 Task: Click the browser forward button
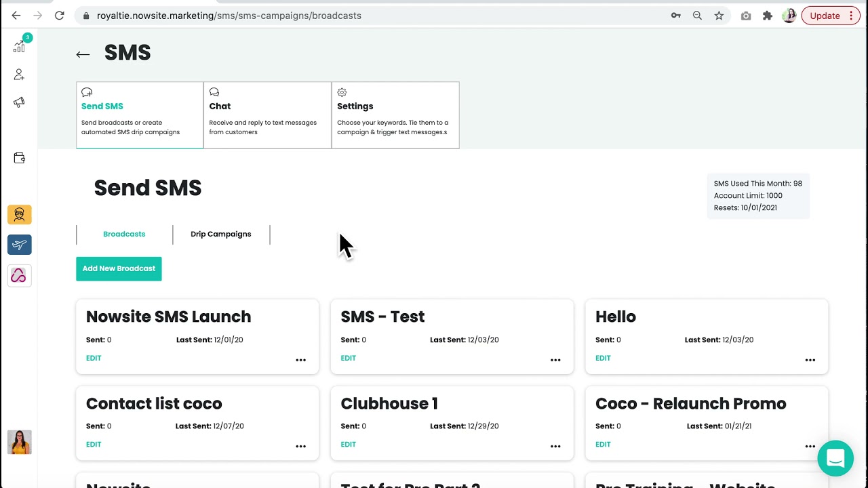[x=38, y=16]
